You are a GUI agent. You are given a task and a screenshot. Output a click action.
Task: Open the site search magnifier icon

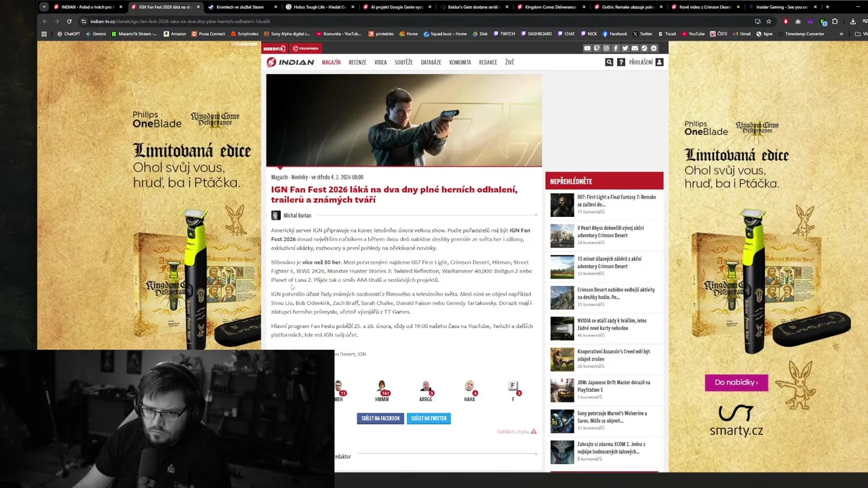coord(609,62)
